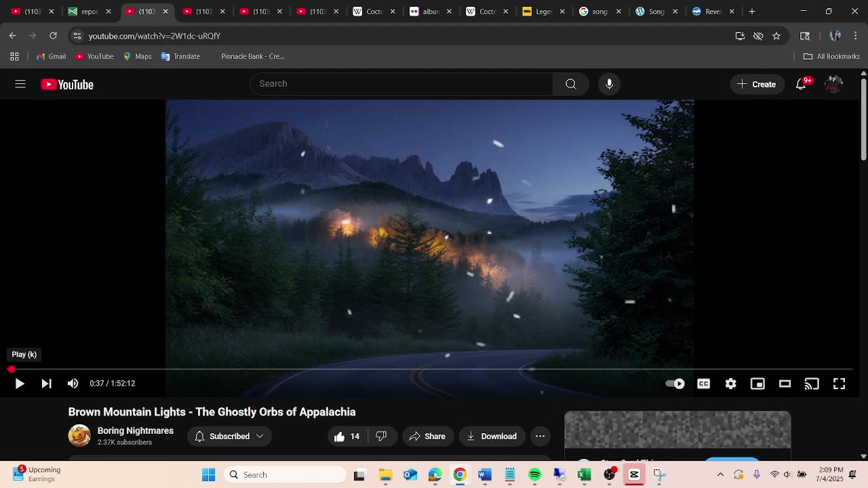Switch to the repor tab
The image size is (868, 488).
(x=90, y=12)
